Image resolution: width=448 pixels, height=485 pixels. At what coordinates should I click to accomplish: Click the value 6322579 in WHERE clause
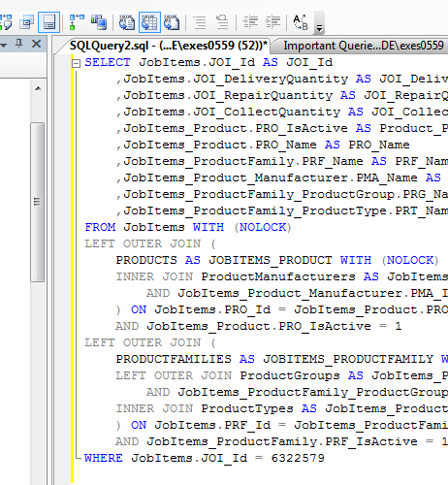point(298,458)
